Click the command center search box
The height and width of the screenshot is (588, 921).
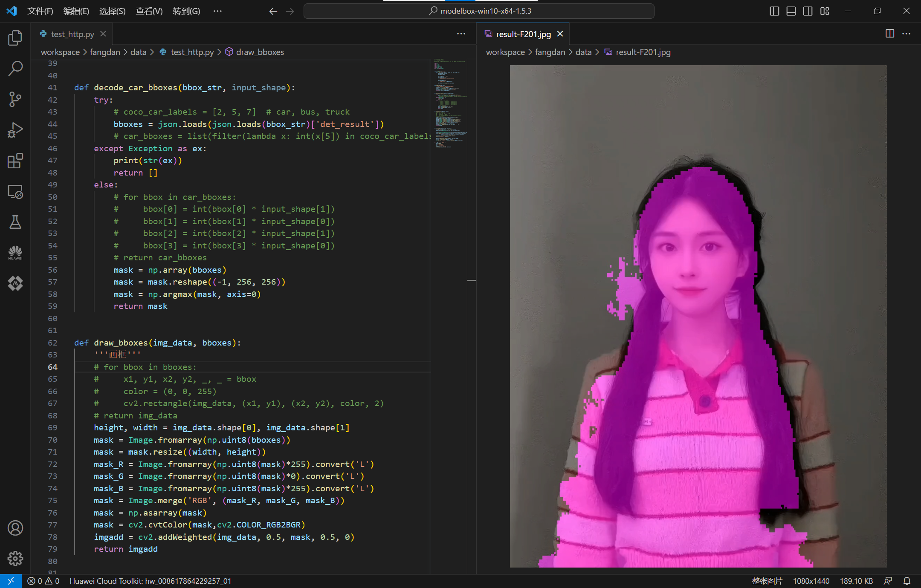coord(479,11)
